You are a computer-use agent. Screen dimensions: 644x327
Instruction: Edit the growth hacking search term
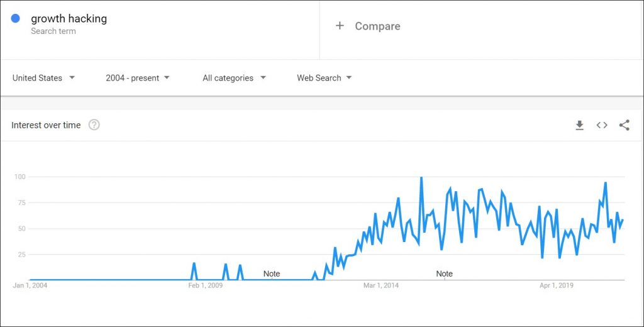(x=69, y=19)
